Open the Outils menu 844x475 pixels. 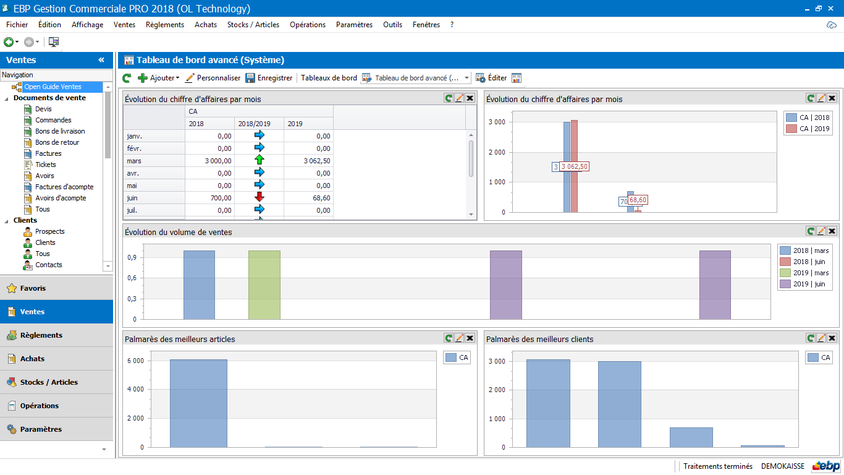pyautogui.click(x=392, y=25)
